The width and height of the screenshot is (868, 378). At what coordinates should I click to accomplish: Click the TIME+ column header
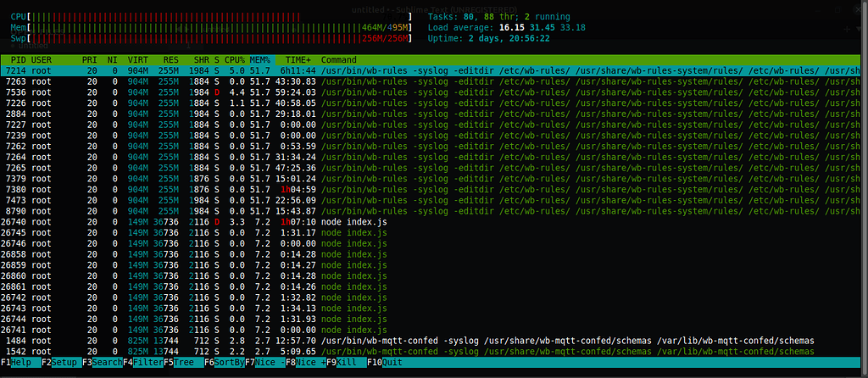point(298,60)
